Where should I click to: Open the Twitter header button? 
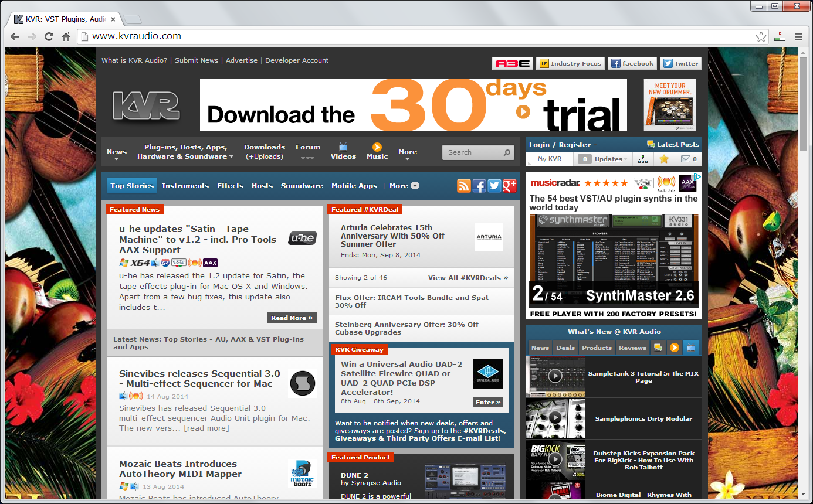pyautogui.click(x=680, y=63)
